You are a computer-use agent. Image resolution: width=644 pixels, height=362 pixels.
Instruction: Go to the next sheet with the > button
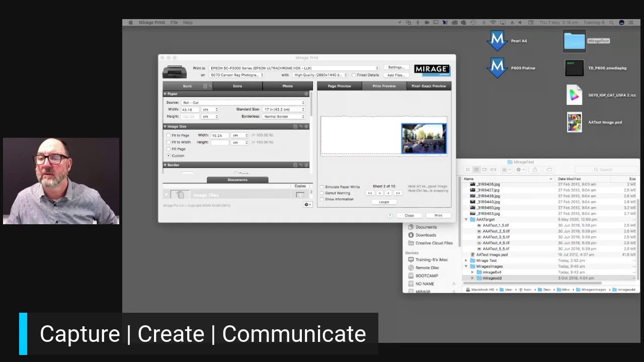point(388,193)
